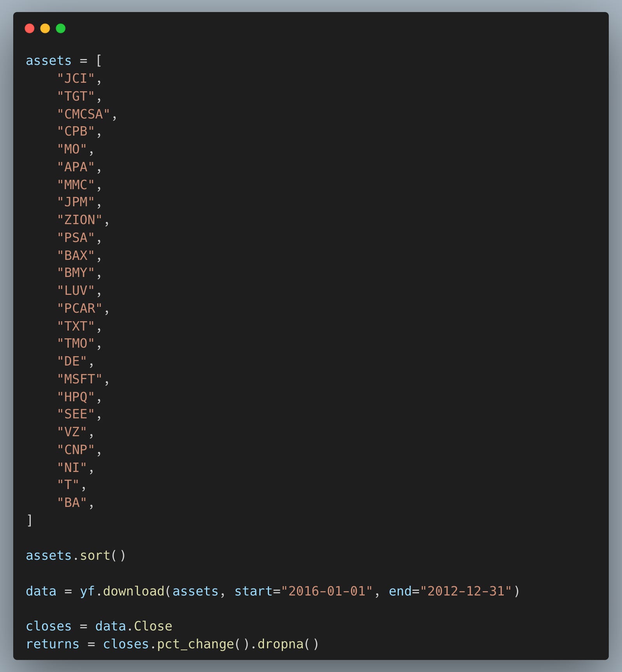Select the "TGT" ticker string
This screenshot has width=622, height=672.
point(76,96)
